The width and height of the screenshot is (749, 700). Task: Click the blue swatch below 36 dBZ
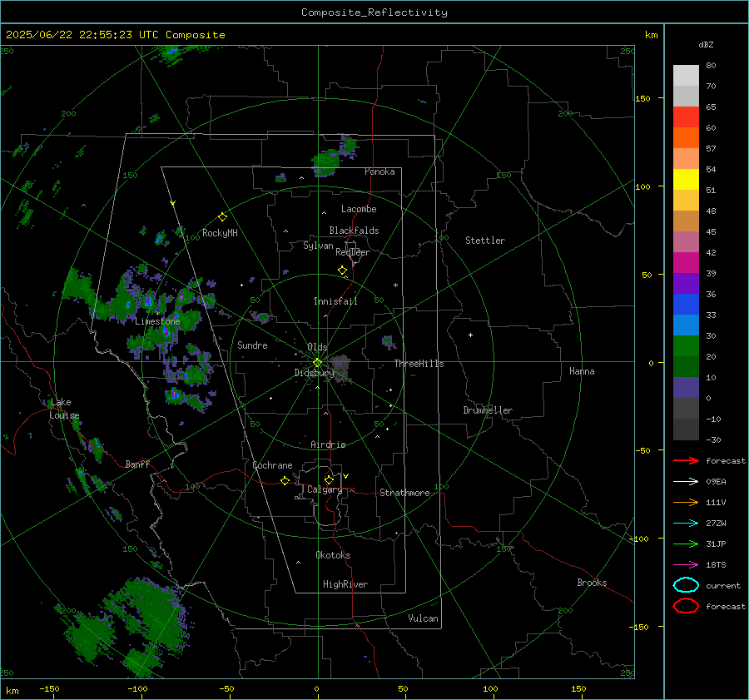tap(686, 305)
